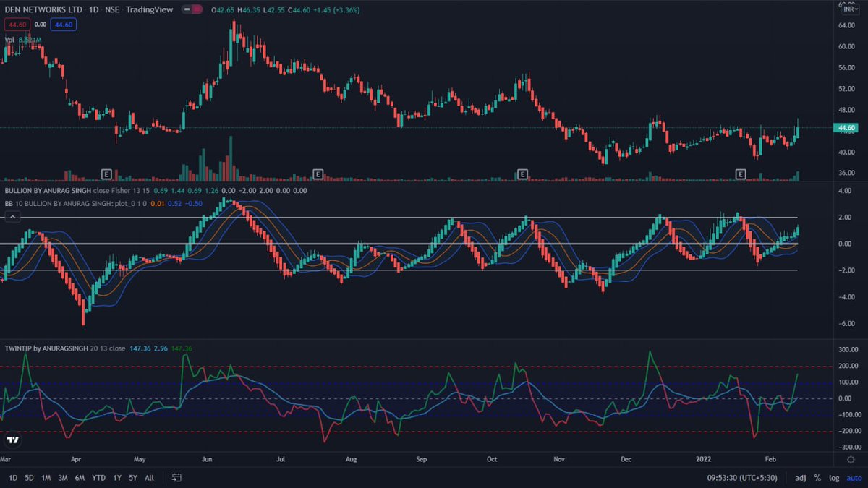Click the current price label 44.60 on price axis

pos(847,128)
